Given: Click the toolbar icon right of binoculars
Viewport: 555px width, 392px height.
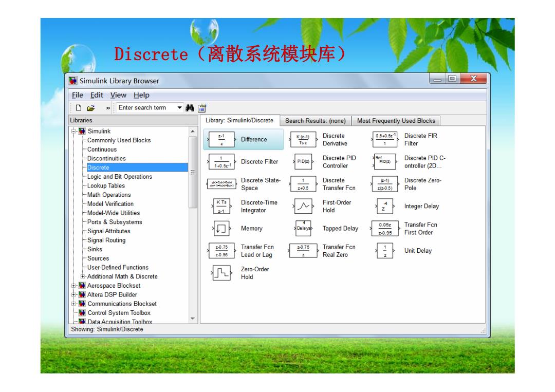Looking at the screenshot, I should point(202,107).
